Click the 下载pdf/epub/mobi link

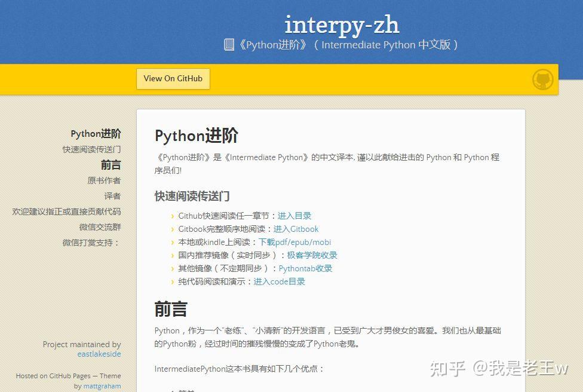click(x=295, y=242)
